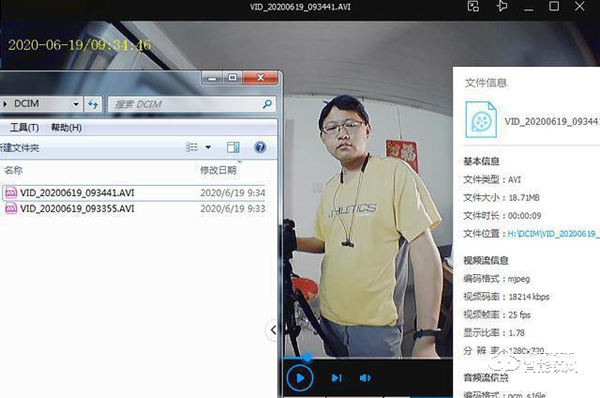Viewport: 600px width, 398px height.
Task: Refresh the DCIM folder
Action: 93,104
